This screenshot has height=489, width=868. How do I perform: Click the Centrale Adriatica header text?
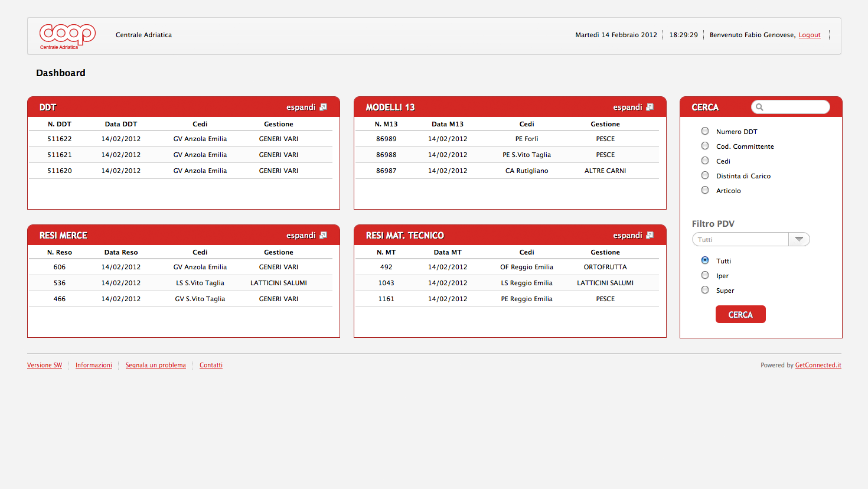click(x=144, y=35)
